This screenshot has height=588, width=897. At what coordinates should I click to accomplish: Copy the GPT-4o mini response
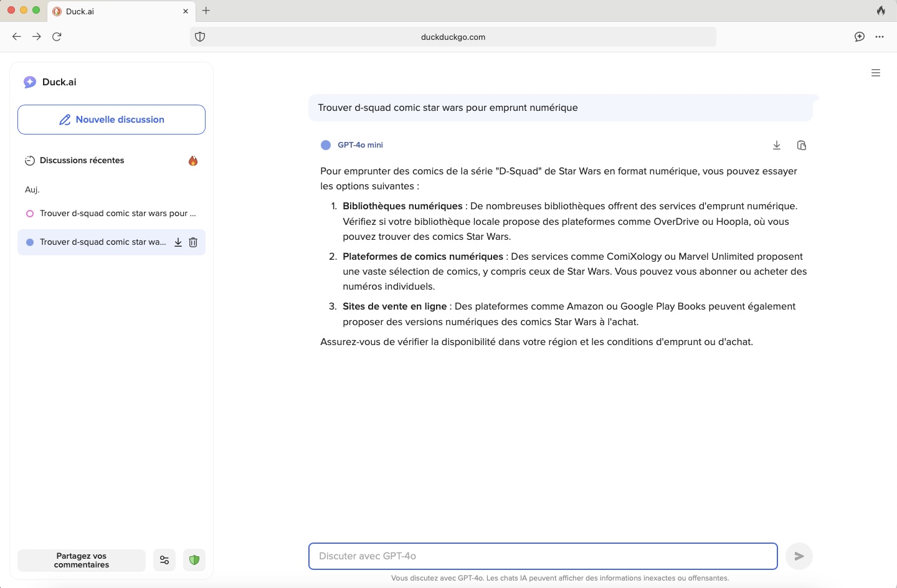[x=802, y=145]
